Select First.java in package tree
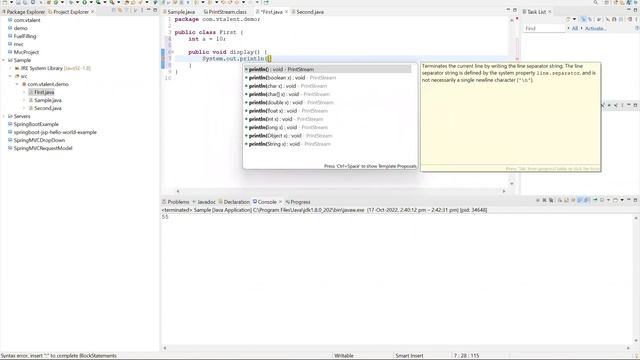 coord(44,92)
